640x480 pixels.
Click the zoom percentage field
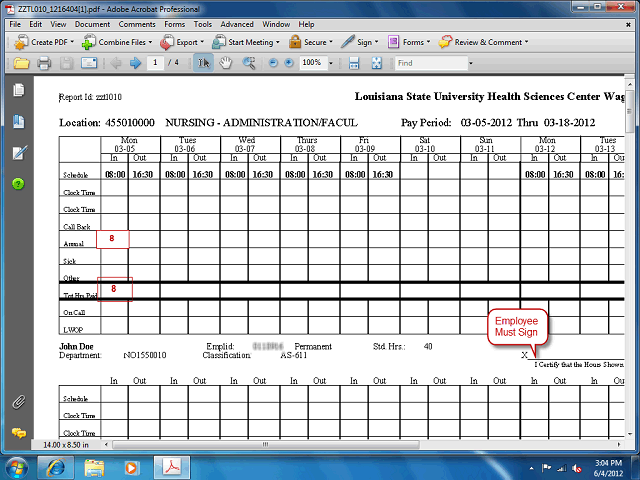tap(313, 63)
